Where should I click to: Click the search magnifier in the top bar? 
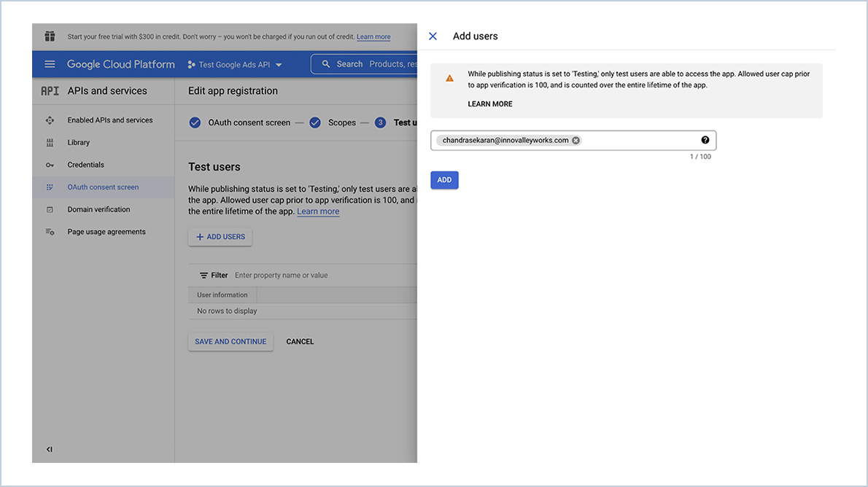[327, 63]
